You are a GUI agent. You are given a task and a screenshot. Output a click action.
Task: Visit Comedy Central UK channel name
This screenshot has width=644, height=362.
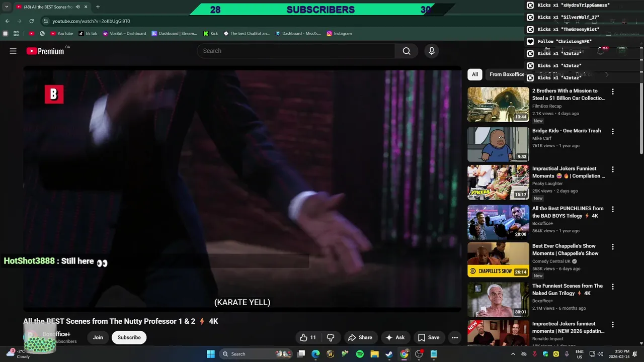[x=552, y=261]
